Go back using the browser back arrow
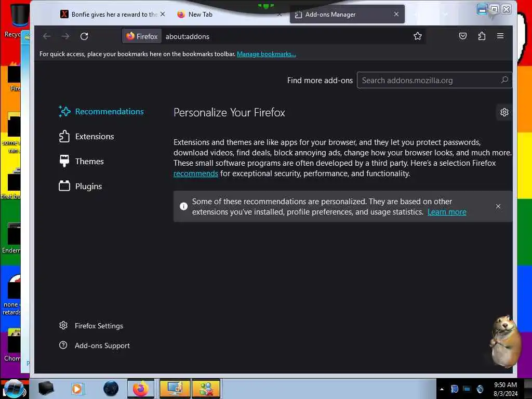Viewport: 532px width, 399px height. pyautogui.click(x=47, y=36)
